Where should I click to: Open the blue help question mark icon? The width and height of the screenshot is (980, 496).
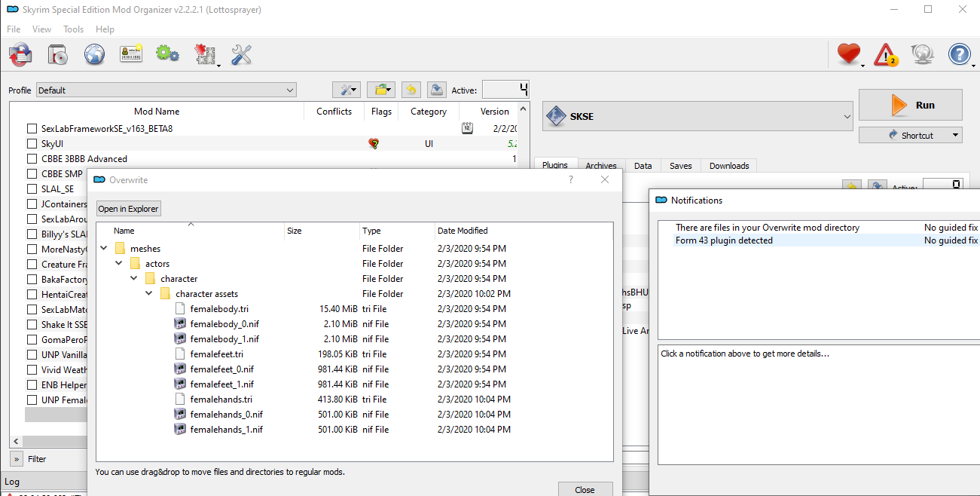960,54
